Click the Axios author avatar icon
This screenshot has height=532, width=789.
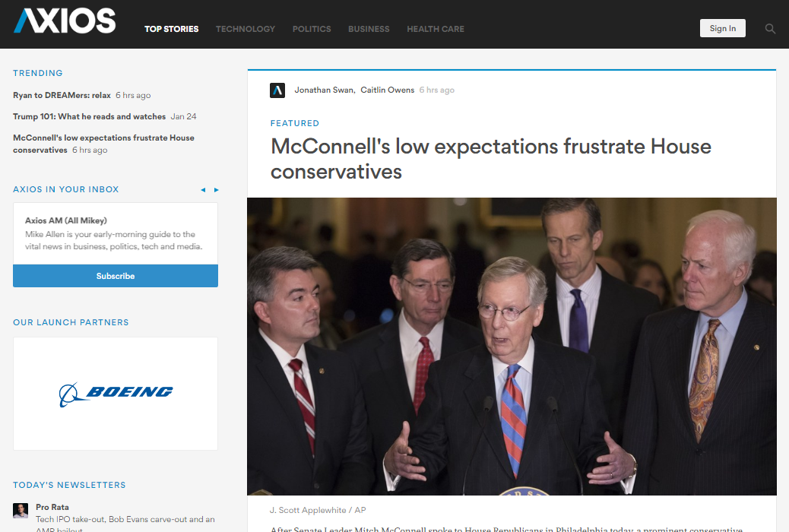277,90
